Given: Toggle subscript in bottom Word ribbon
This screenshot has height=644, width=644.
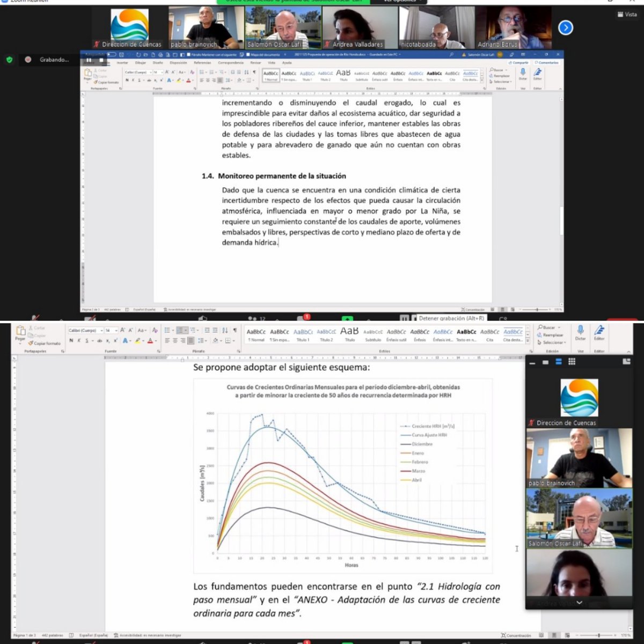Looking at the screenshot, I should tap(108, 341).
